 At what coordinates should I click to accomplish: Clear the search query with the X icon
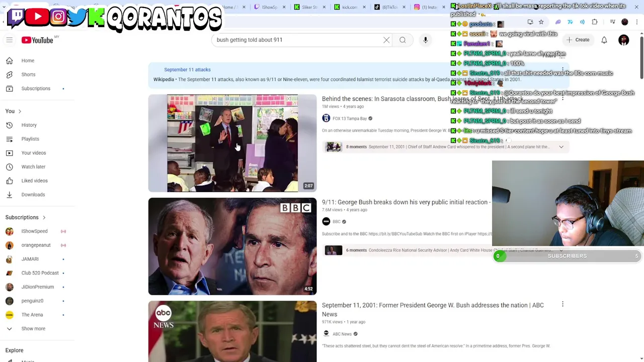[x=386, y=40]
